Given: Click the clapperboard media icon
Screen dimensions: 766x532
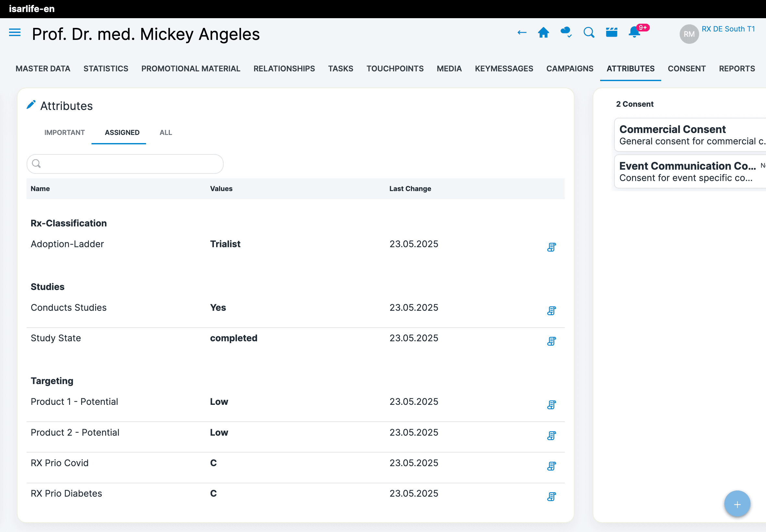Looking at the screenshot, I should click(611, 33).
